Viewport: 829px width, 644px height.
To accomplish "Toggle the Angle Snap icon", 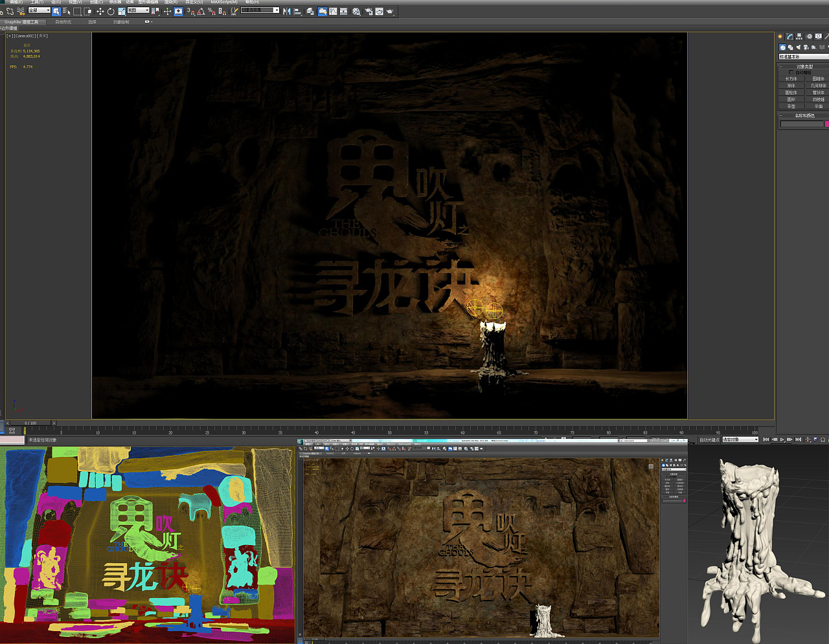I will pyautogui.click(x=201, y=11).
